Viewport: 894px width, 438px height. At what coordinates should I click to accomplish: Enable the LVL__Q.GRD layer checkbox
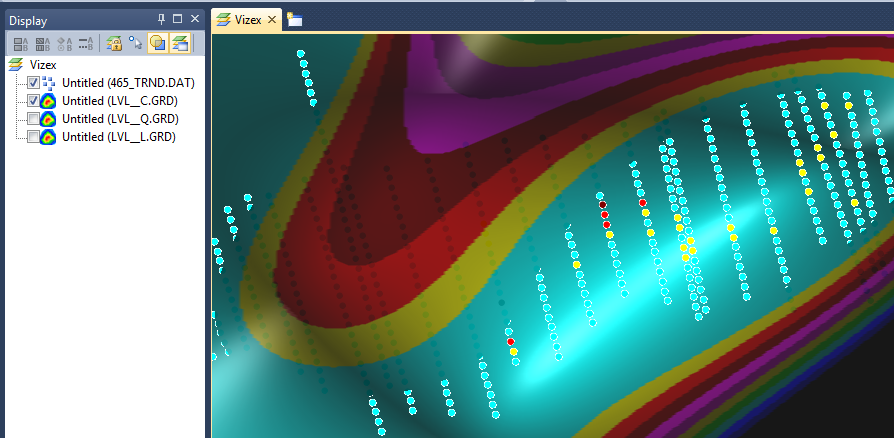(x=34, y=118)
